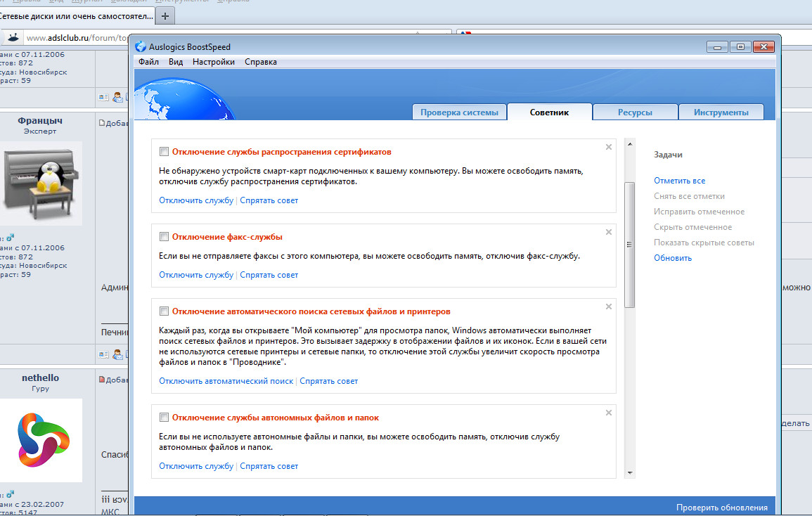Close the offline files service tip card
Viewport: 812px width, 516px height.
(609, 413)
